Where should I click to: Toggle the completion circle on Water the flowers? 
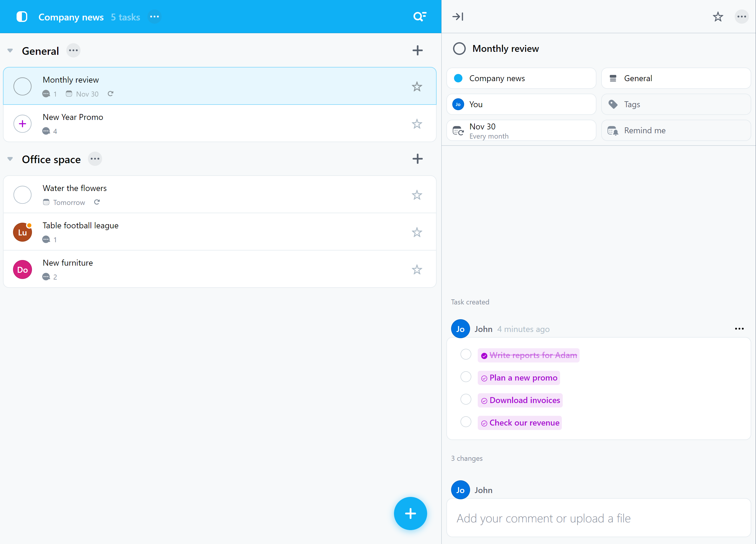(x=22, y=195)
